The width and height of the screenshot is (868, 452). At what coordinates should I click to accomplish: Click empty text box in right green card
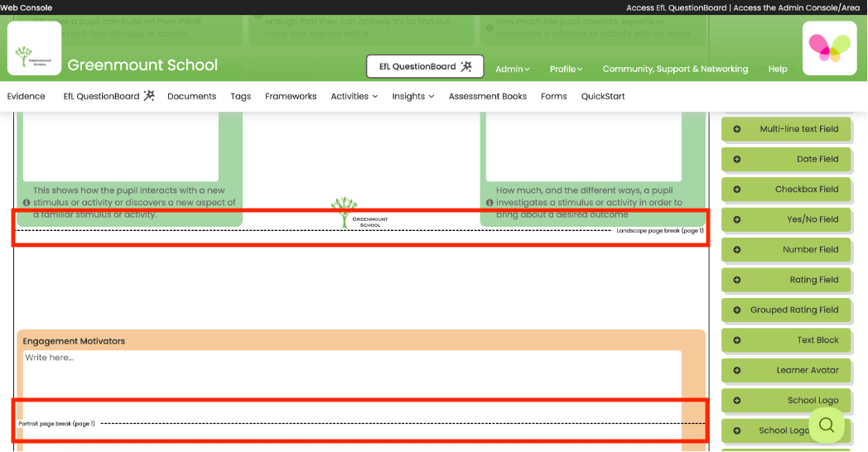[x=583, y=147]
